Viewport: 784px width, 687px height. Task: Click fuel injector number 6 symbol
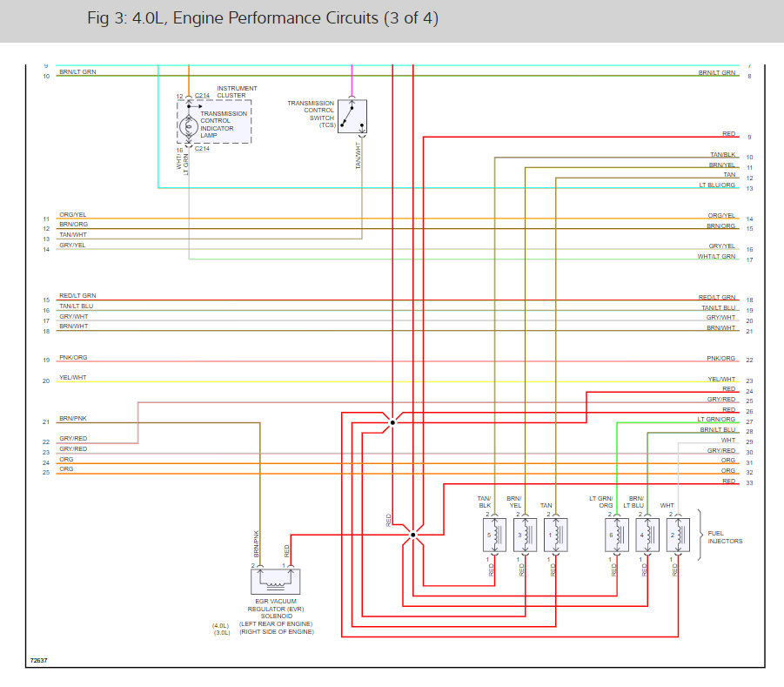pyautogui.click(x=617, y=535)
